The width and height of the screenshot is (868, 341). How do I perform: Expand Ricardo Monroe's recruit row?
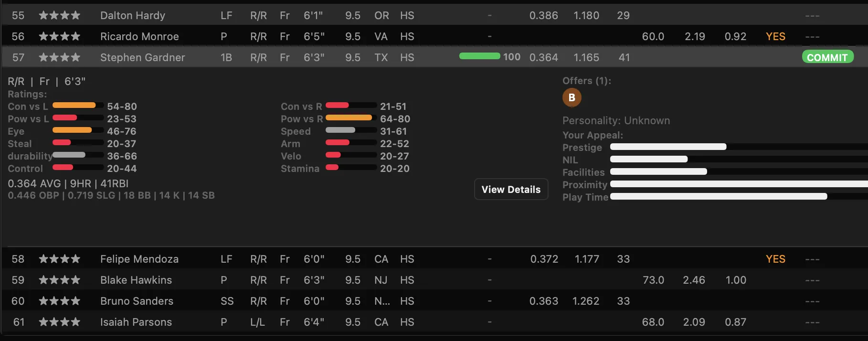pos(434,36)
